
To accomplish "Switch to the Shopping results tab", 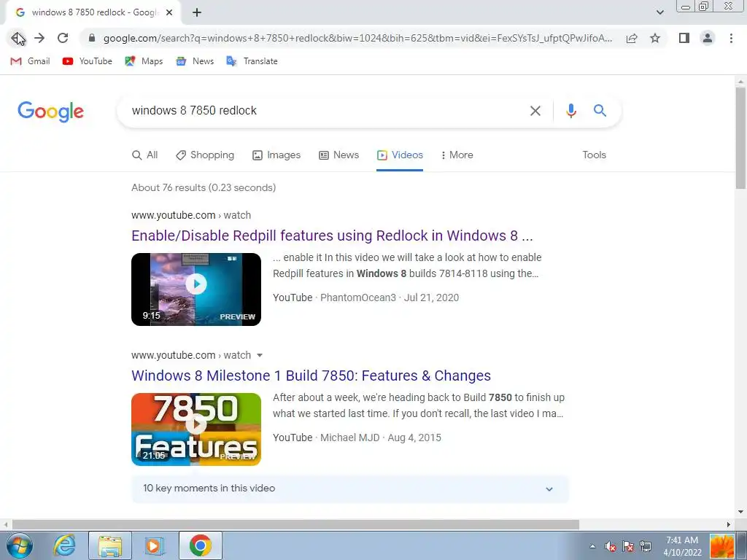I will pos(205,155).
